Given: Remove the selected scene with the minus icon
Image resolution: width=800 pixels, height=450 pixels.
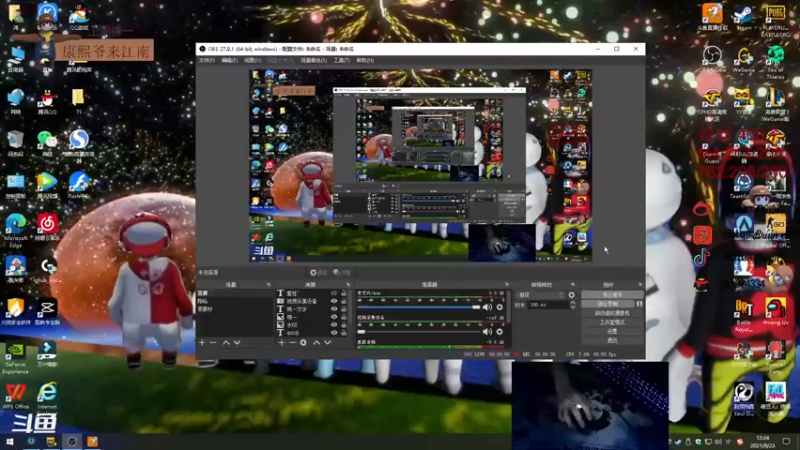Looking at the screenshot, I should coord(213,343).
